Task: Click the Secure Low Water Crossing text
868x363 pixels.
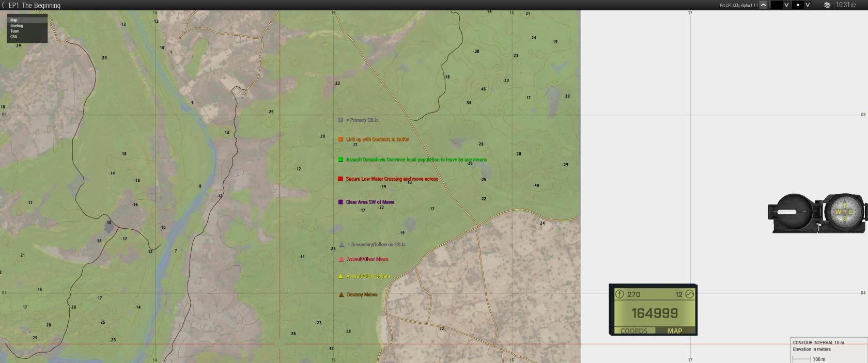Action: pyautogui.click(x=392, y=179)
